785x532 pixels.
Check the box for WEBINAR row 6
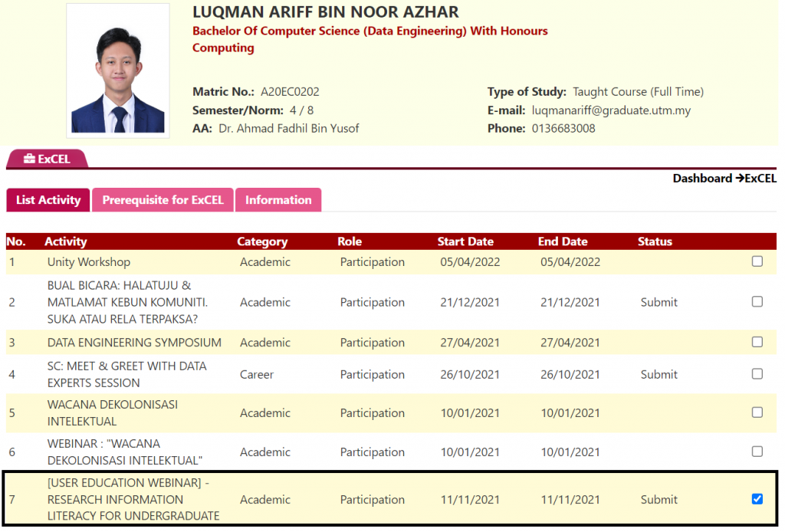757,452
